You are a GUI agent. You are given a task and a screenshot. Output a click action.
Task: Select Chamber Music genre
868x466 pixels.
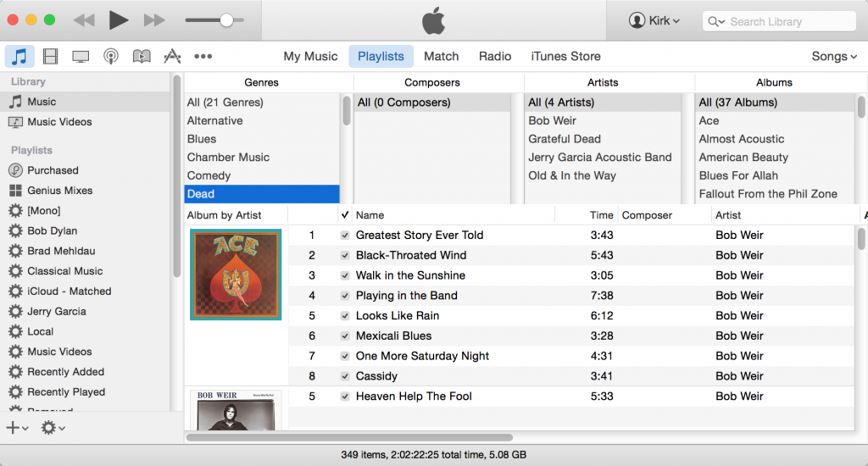262,158
